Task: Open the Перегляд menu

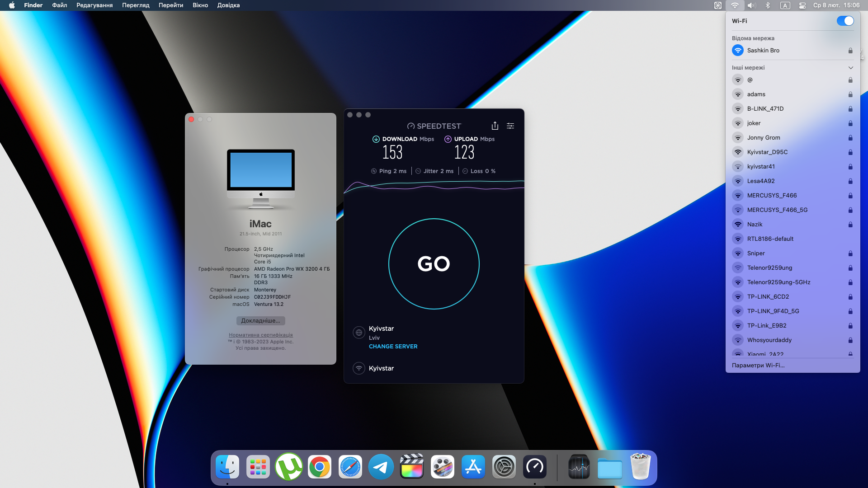Action: [135, 5]
